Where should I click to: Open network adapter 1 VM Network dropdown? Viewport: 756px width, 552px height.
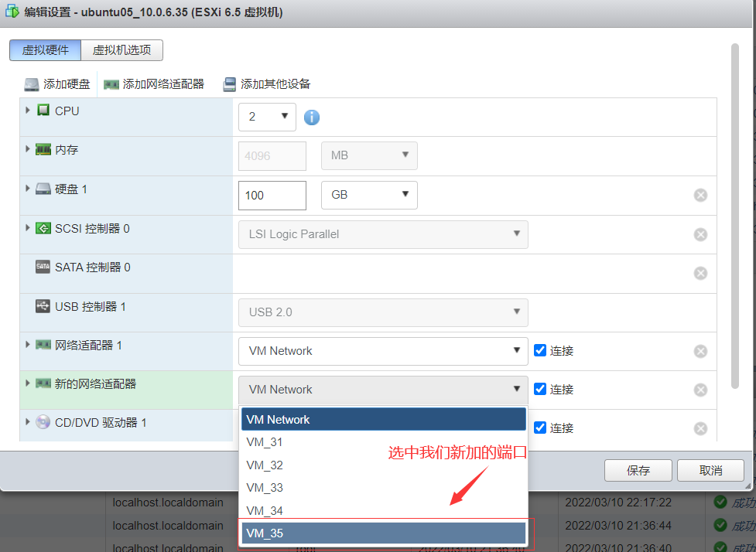(x=383, y=351)
